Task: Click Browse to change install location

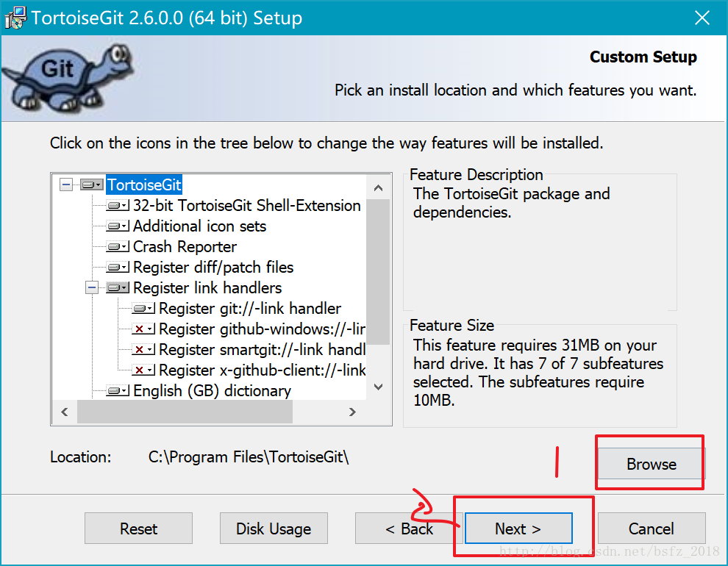Action: [652, 464]
